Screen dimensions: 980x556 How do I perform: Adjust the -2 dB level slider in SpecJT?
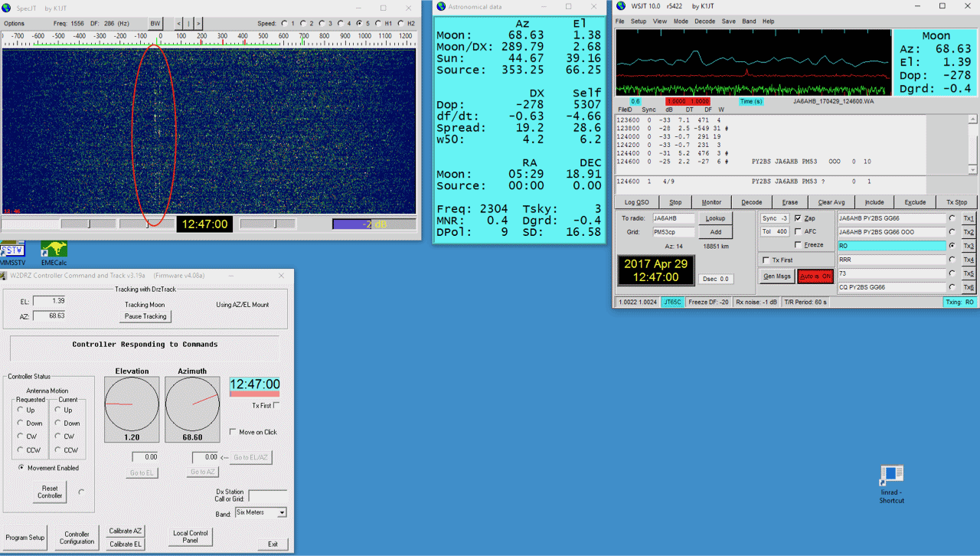(374, 224)
